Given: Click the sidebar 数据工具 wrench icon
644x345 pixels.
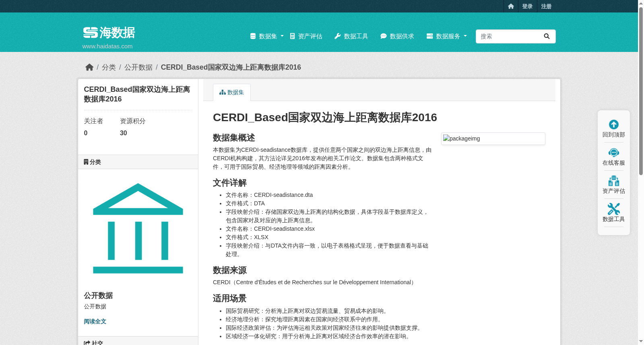Looking at the screenshot, I should (614, 209).
